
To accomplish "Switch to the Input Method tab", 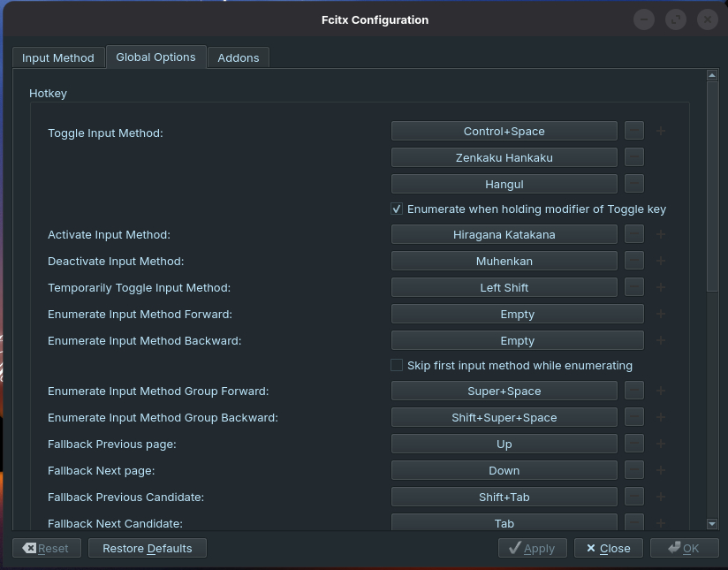I will [58, 58].
